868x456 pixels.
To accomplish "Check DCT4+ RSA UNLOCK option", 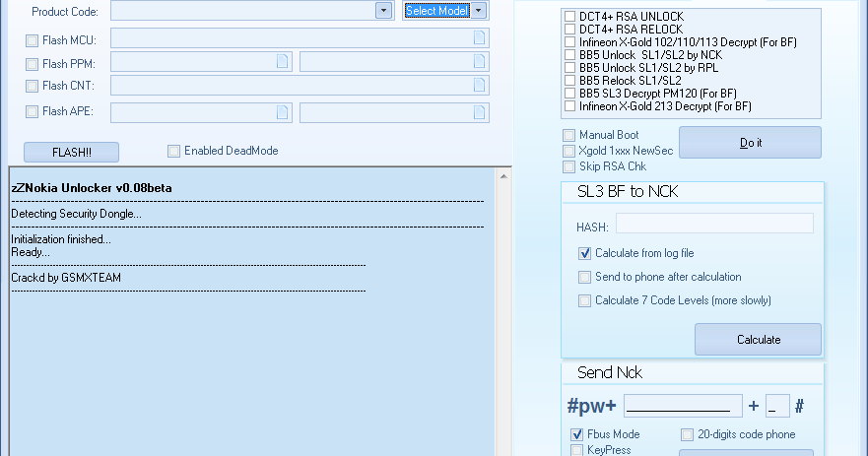I will coord(569,16).
